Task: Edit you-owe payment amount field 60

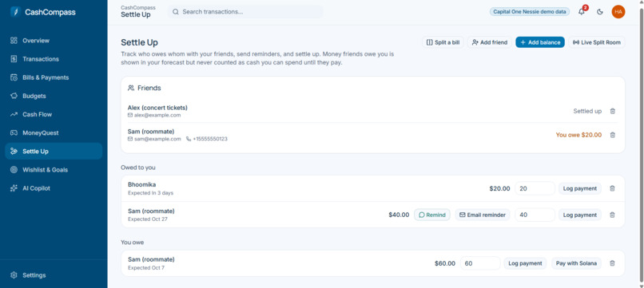Action: coord(480,263)
